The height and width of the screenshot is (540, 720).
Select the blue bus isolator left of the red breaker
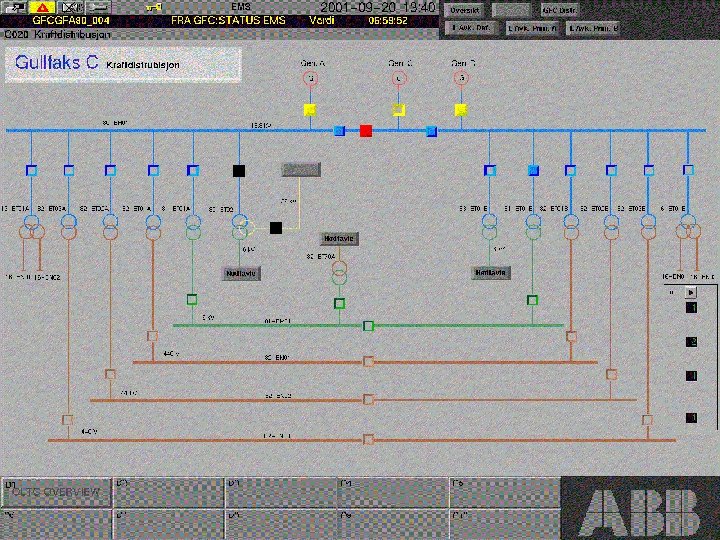[x=339, y=131]
